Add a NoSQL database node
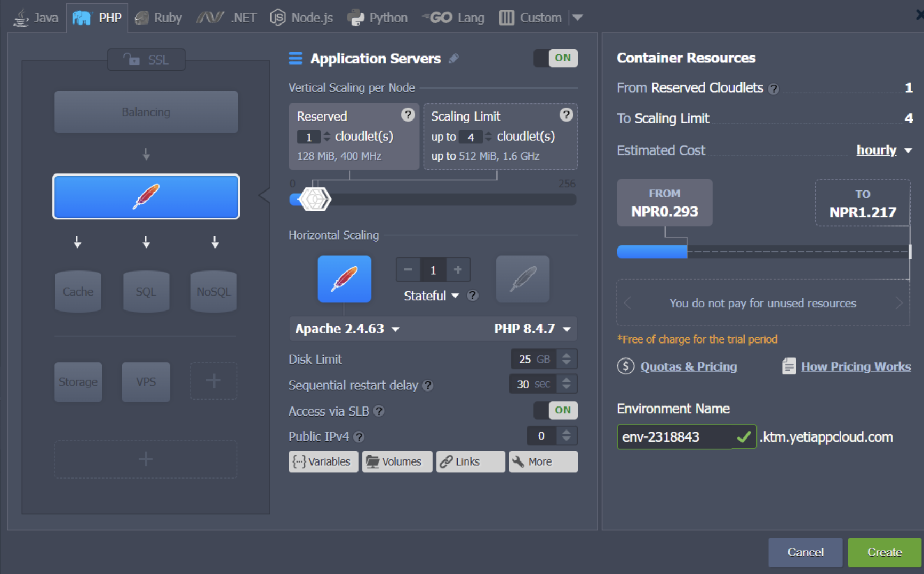The width and height of the screenshot is (924, 574). click(213, 291)
